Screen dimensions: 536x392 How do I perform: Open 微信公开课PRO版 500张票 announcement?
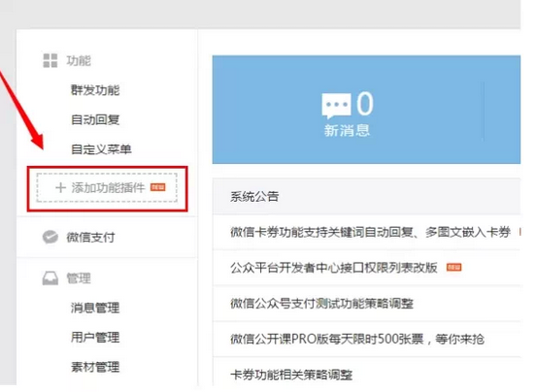coord(357,339)
